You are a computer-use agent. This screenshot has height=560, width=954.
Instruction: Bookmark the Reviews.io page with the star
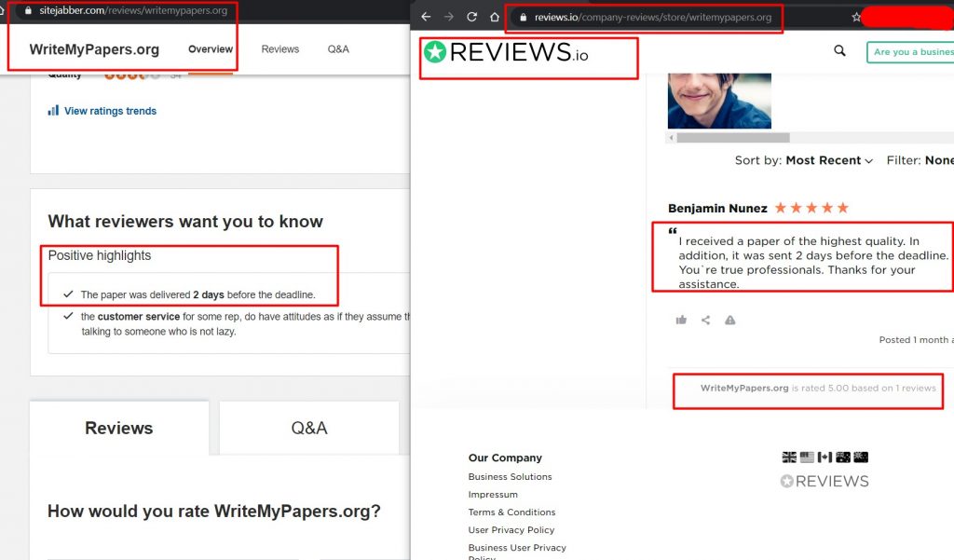pos(856,17)
